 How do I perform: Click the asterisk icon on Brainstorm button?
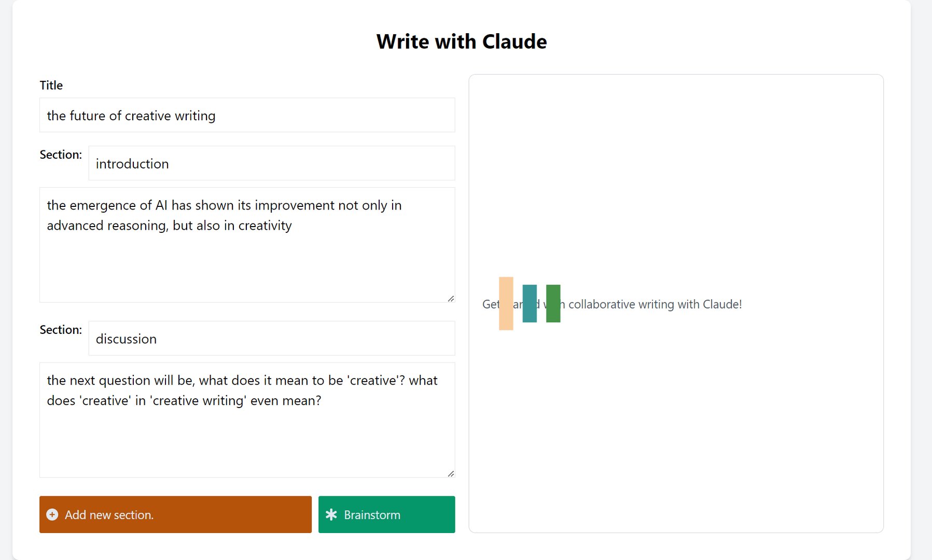(x=331, y=514)
